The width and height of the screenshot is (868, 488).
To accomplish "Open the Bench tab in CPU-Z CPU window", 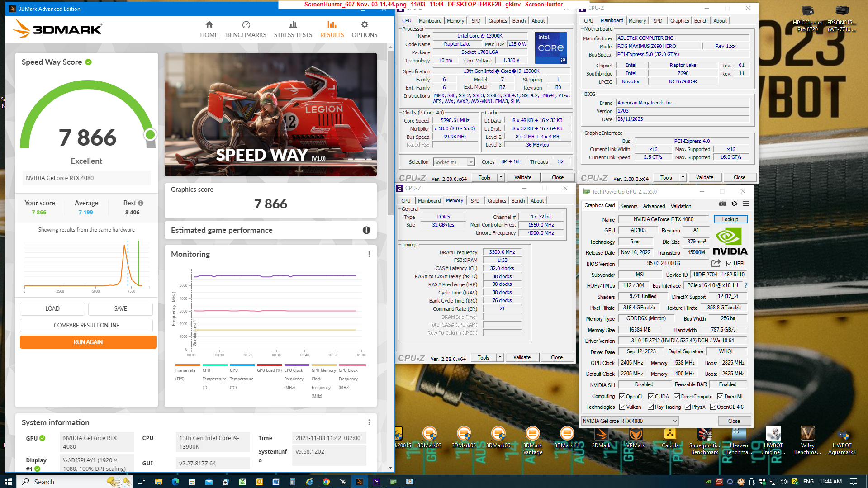I will tap(519, 21).
